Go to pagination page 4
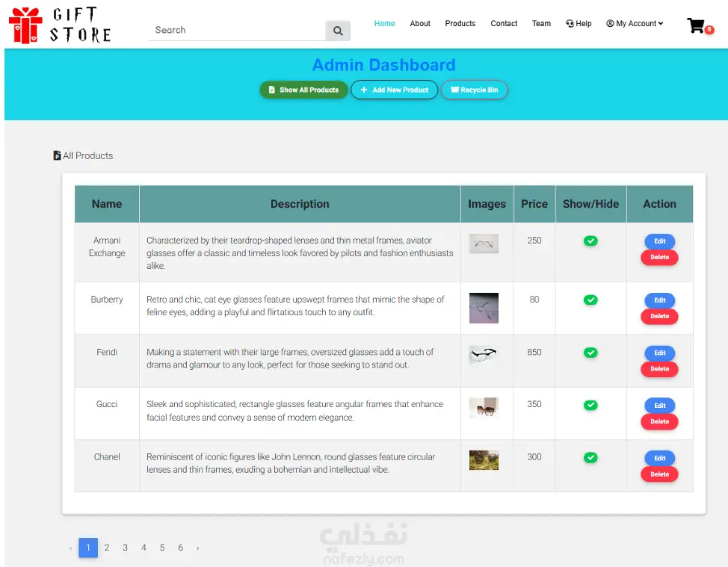The height and width of the screenshot is (567, 728). pos(144,548)
